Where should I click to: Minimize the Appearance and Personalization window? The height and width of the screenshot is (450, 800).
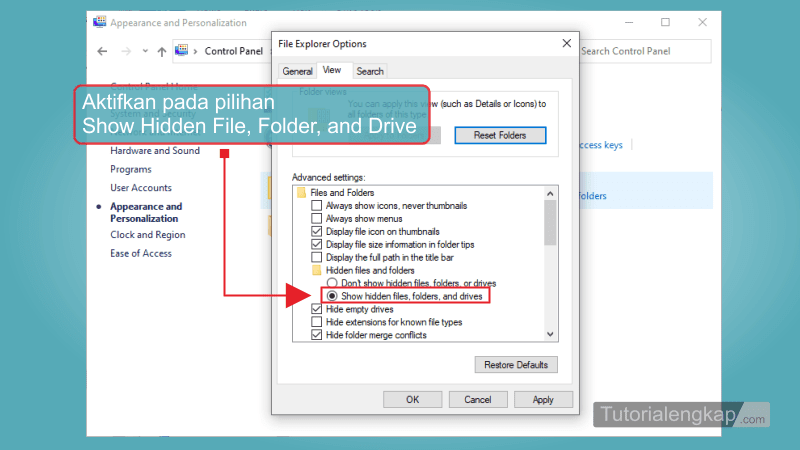pos(629,22)
